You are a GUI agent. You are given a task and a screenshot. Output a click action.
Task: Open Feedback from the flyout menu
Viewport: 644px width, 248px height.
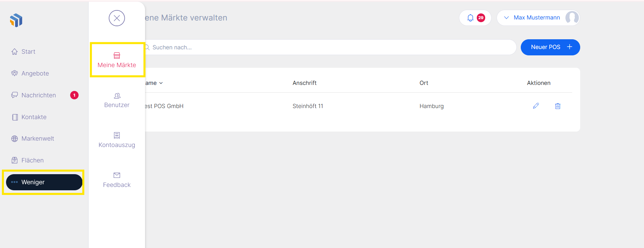pyautogui.click(x=117, y=180)
